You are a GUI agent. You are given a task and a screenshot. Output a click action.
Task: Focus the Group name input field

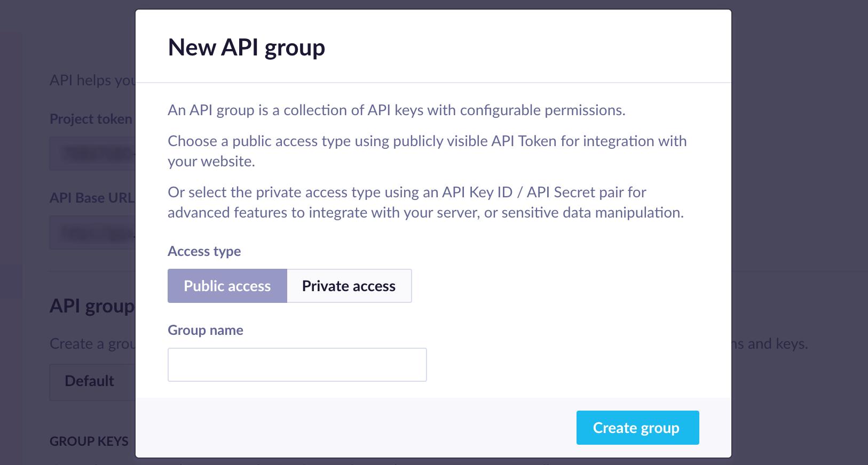[x=297, y=365]
